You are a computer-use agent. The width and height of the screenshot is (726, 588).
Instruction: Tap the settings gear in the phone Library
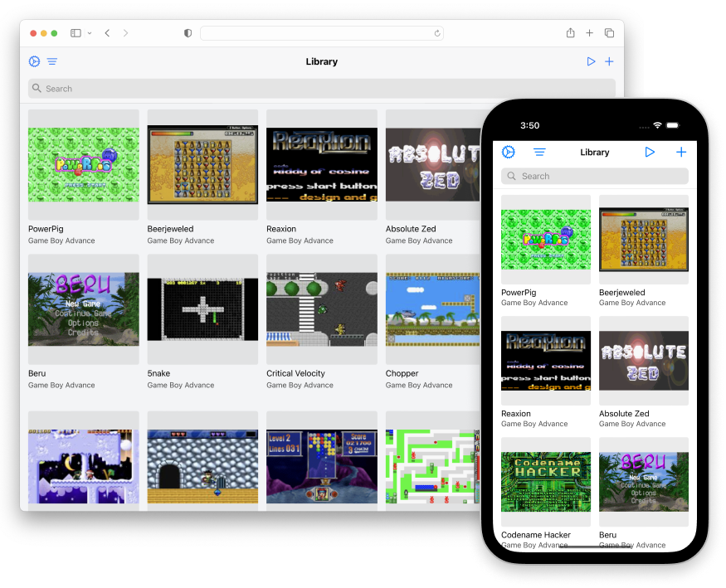(x=509, y=152)
